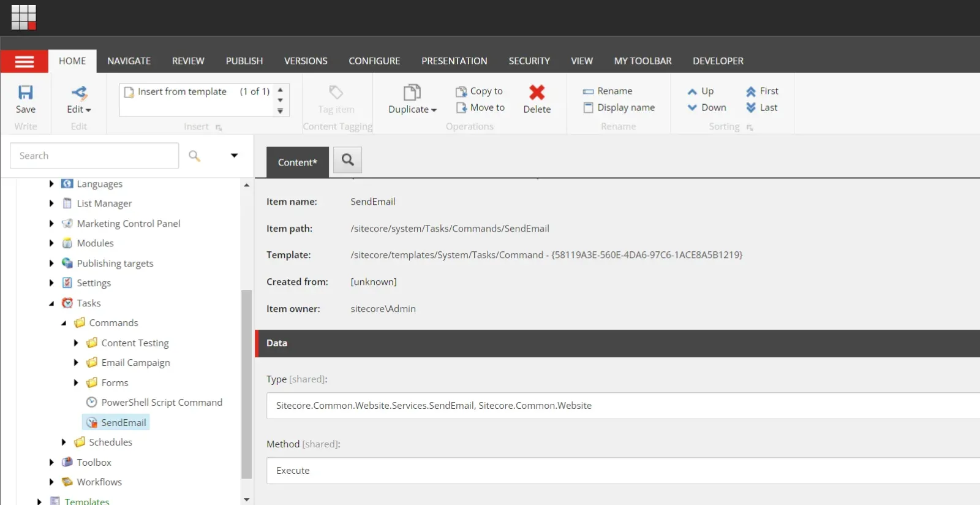Expand the Languages tree node
The height and width of the screenshot is (505, 980).
[51, 183]
